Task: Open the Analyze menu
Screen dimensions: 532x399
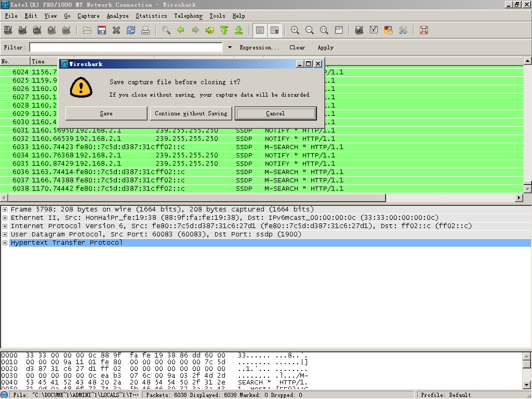Action: pyautogui.click(x=118, y=16)
